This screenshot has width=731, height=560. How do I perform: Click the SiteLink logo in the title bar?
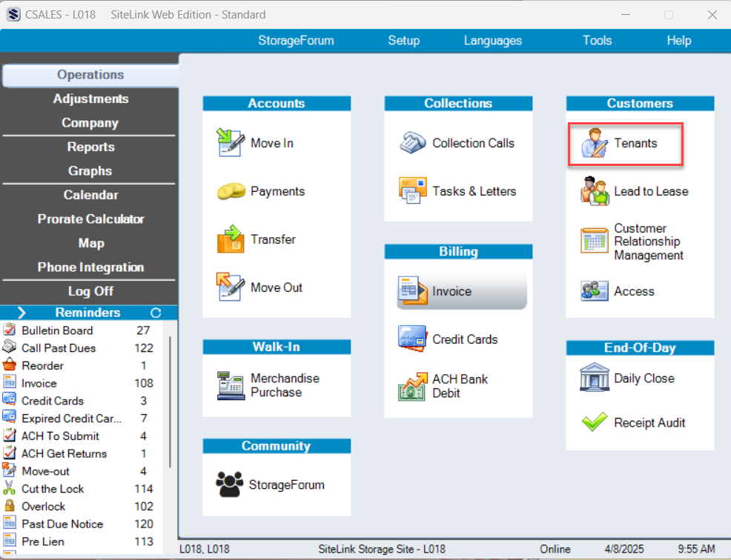(13, 14)
